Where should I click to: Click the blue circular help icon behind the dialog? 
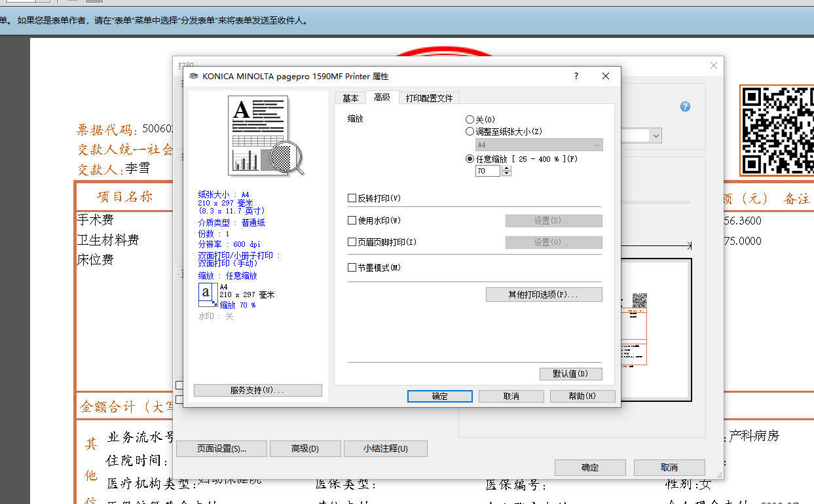(684, 106)
